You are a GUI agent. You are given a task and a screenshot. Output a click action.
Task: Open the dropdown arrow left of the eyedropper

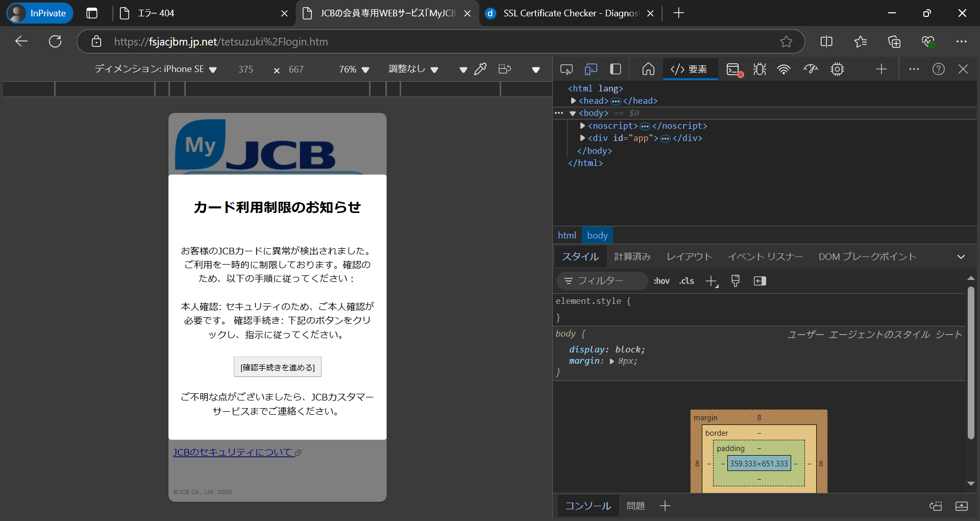coord(463,70)
